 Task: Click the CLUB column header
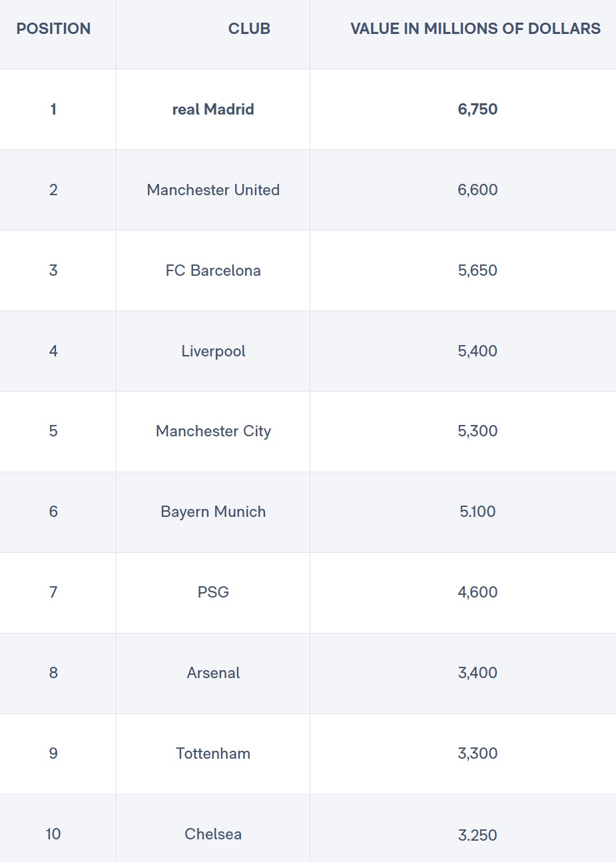[249, 29]
